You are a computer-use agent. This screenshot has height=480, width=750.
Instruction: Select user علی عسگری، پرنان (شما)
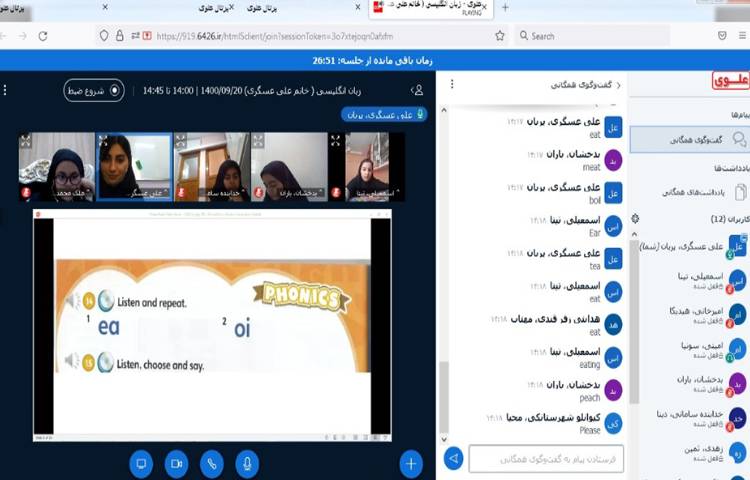coord(694,247)
